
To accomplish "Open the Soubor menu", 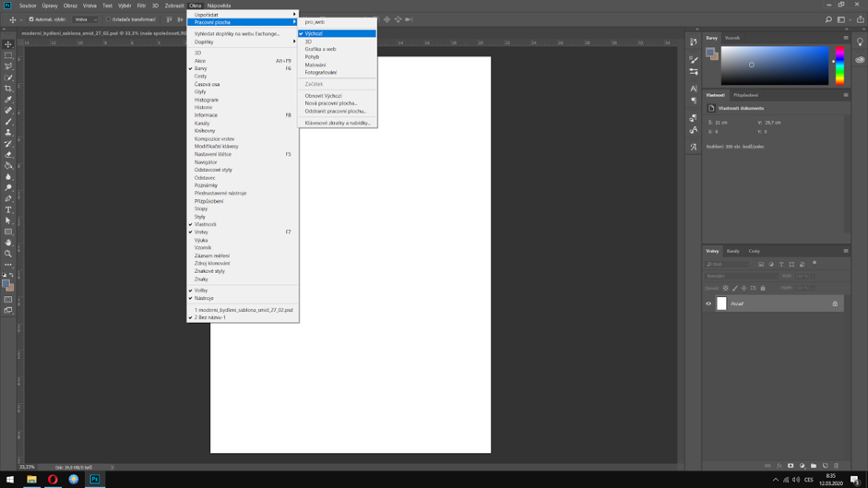I will click(x=28, y=6).
